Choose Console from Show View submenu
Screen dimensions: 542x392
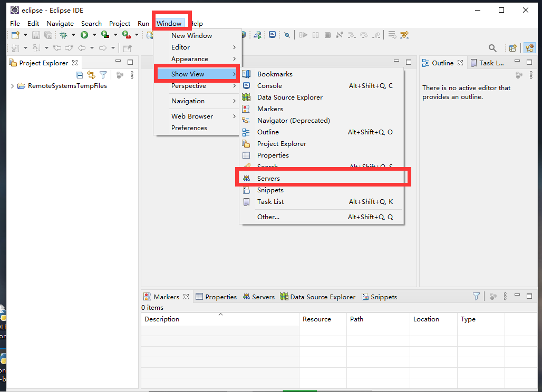pos(322,86)
